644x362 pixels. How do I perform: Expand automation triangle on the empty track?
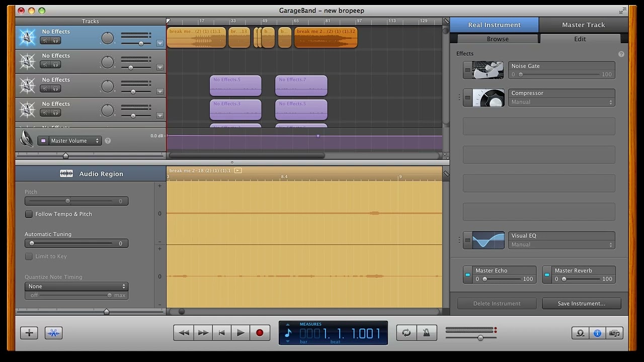click(x=160, y=67)
